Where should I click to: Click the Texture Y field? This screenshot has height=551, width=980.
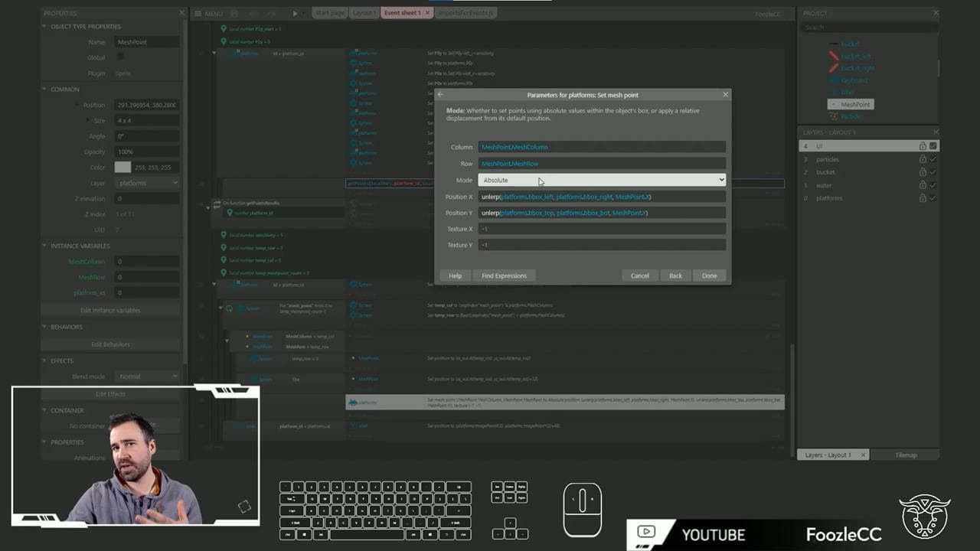coord(602,245)
